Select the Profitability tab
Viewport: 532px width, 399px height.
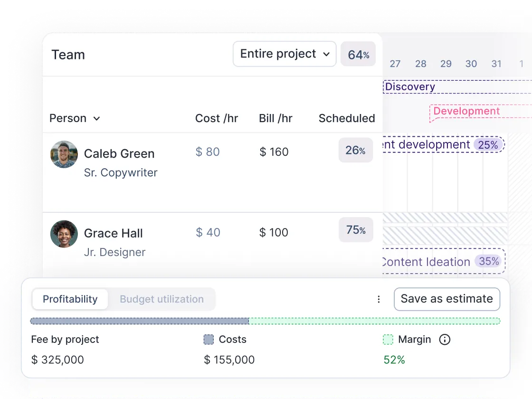click(x=70, y=299)
